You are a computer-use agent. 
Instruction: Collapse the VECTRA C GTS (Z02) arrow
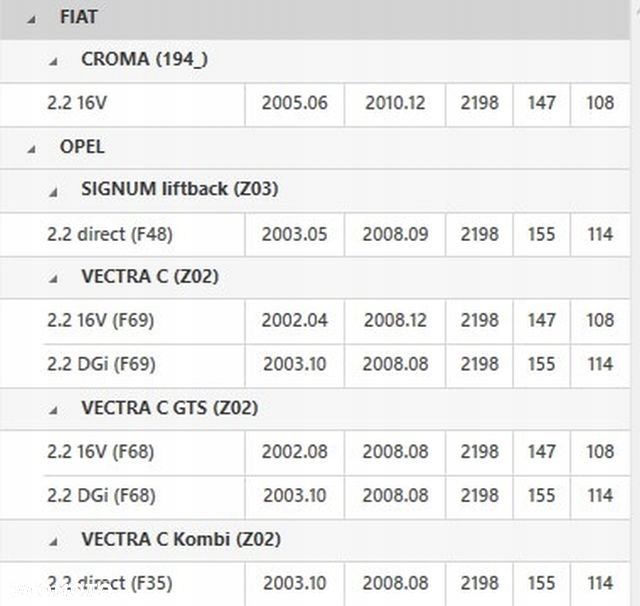tap(54, 410)
